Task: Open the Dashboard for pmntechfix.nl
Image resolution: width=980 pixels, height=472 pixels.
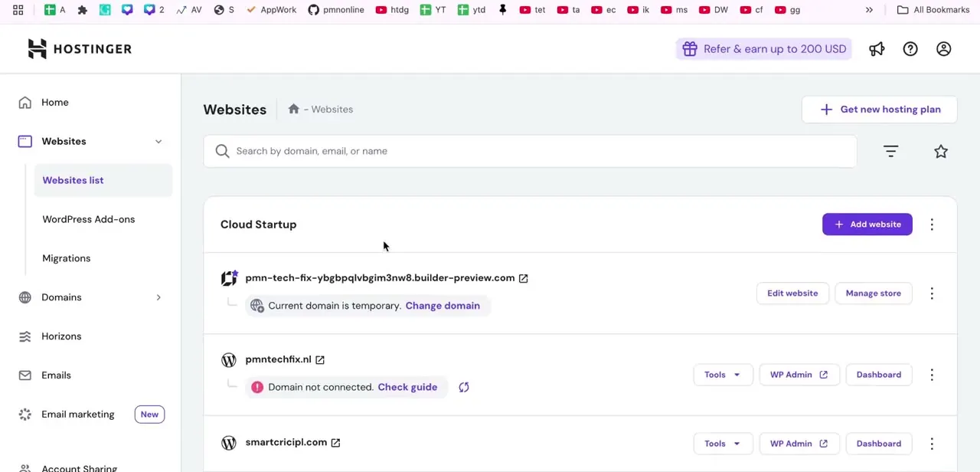Action: point(878,375)
